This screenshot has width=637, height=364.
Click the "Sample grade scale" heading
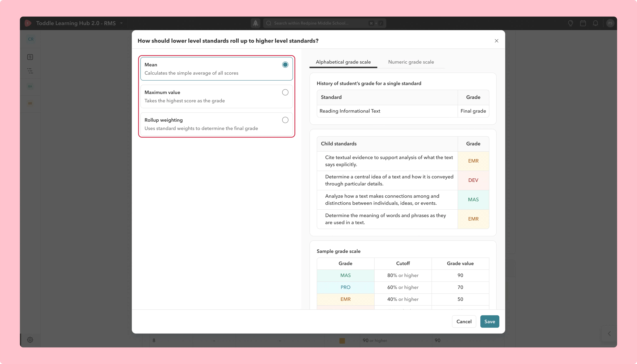[339, 251]
